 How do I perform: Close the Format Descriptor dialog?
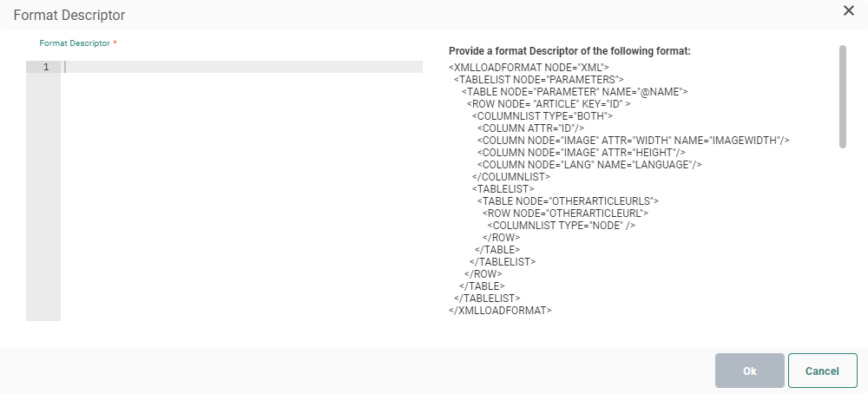point(848,10)
